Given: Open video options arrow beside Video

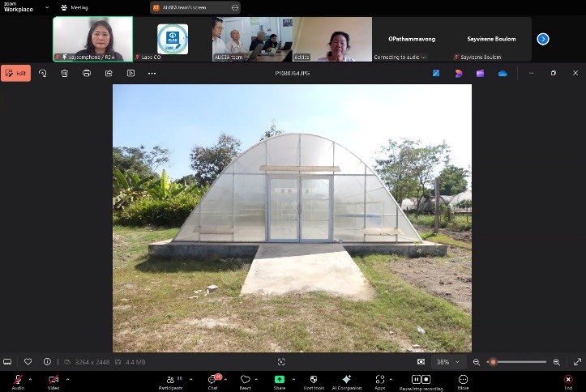Looking at the screenshot, I should (67, 380).
